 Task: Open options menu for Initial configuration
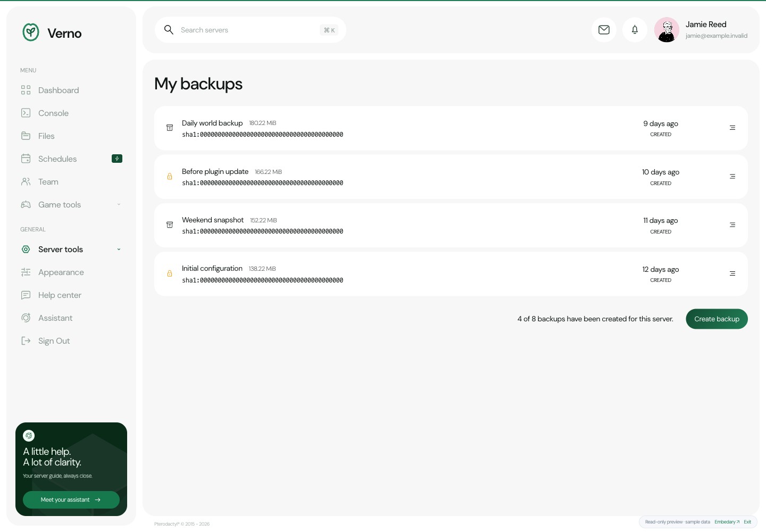click(x=732, y=273)
